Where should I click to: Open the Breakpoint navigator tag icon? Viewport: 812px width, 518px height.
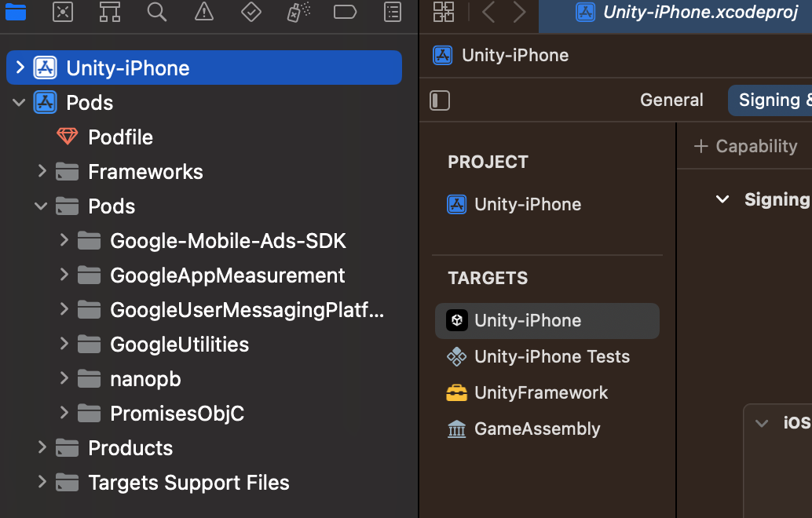[x=345, y=12]
